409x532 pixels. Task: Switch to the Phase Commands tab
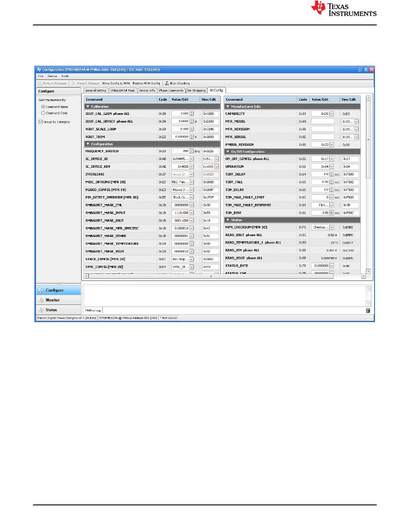171,91
